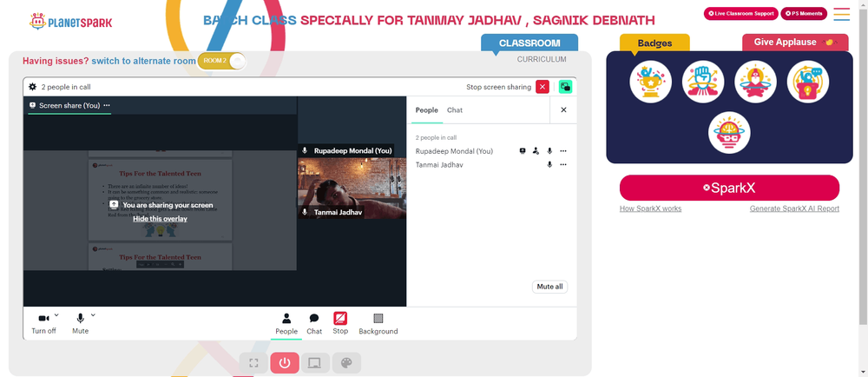Award the trophy star badge

[650, 82]
